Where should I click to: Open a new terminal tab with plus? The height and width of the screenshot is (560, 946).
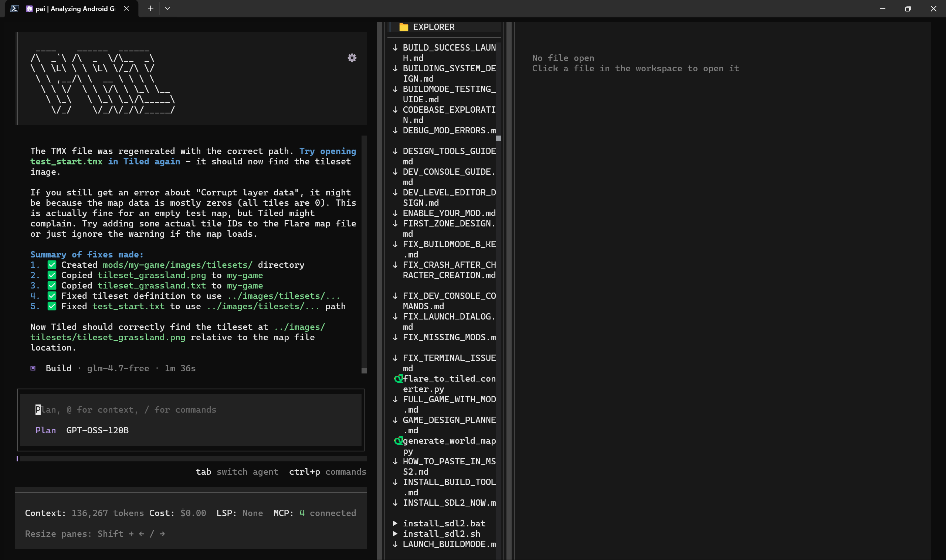coord(150,8)
